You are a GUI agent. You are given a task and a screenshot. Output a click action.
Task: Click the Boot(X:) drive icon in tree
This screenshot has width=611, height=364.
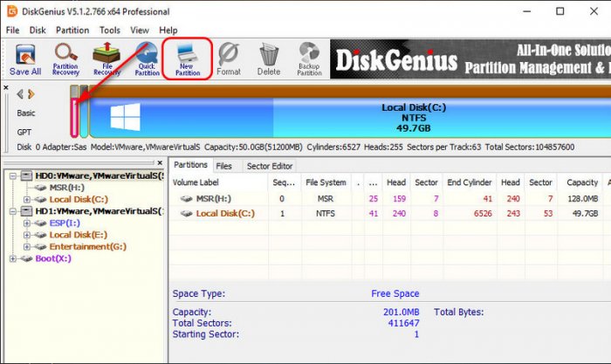26,258
